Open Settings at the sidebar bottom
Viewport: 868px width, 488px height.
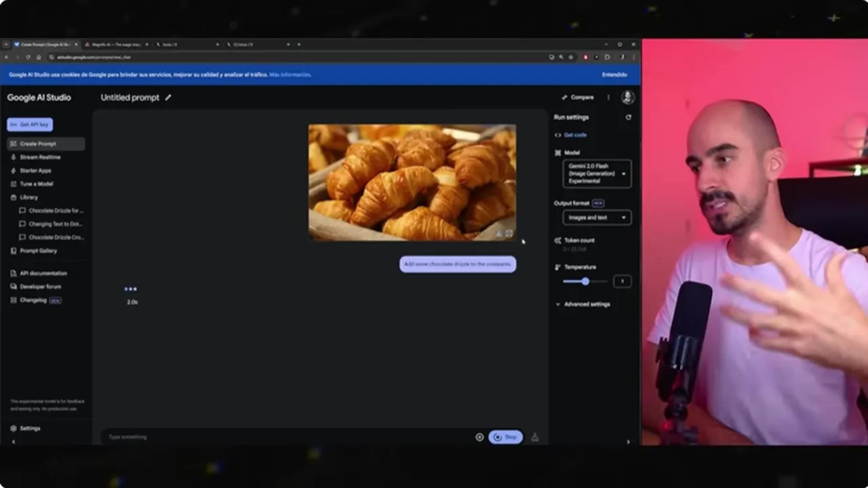click(x=30, y=428)
